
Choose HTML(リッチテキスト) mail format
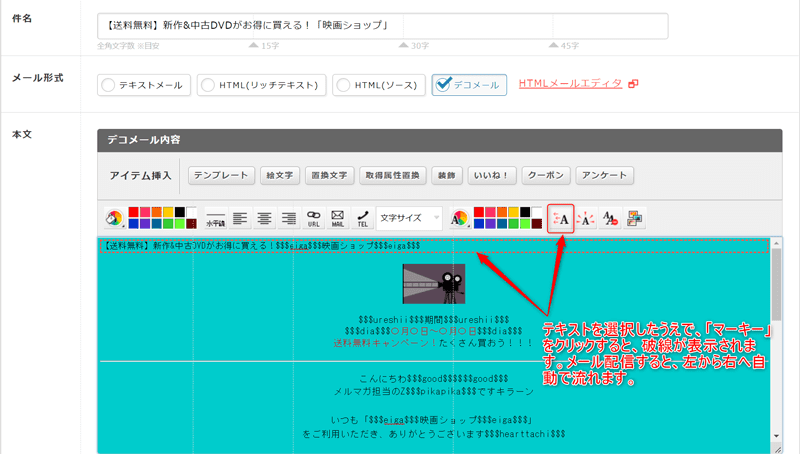pos(261,85)
